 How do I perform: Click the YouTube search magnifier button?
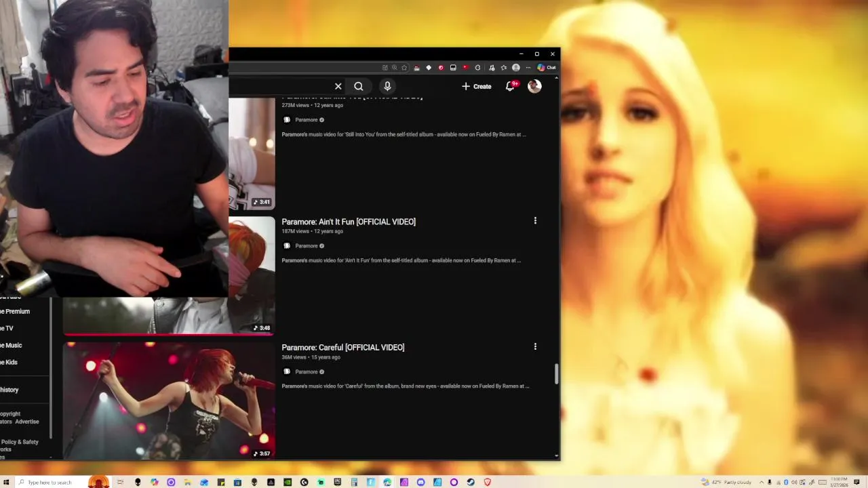tap(359, 86)
